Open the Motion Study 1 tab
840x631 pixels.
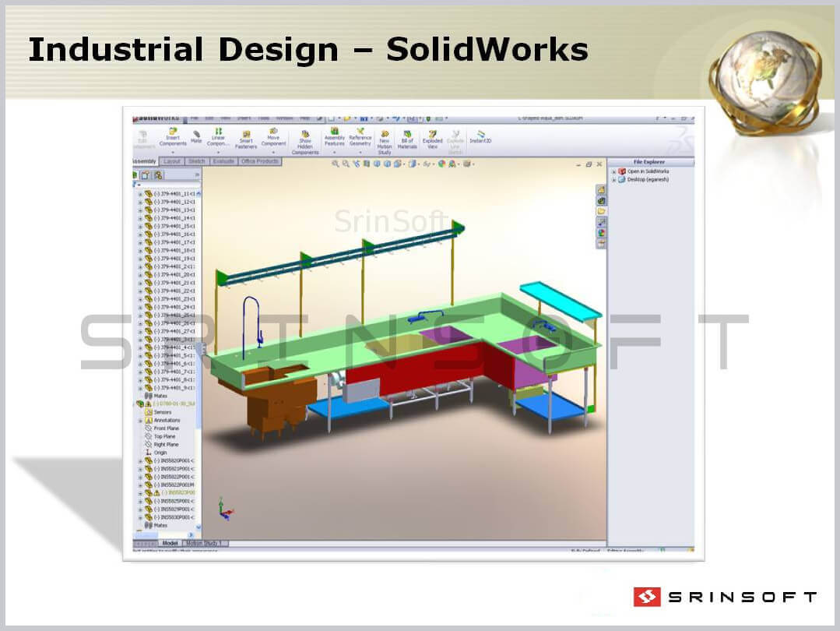pyautogui.click(x=206, y=543)
